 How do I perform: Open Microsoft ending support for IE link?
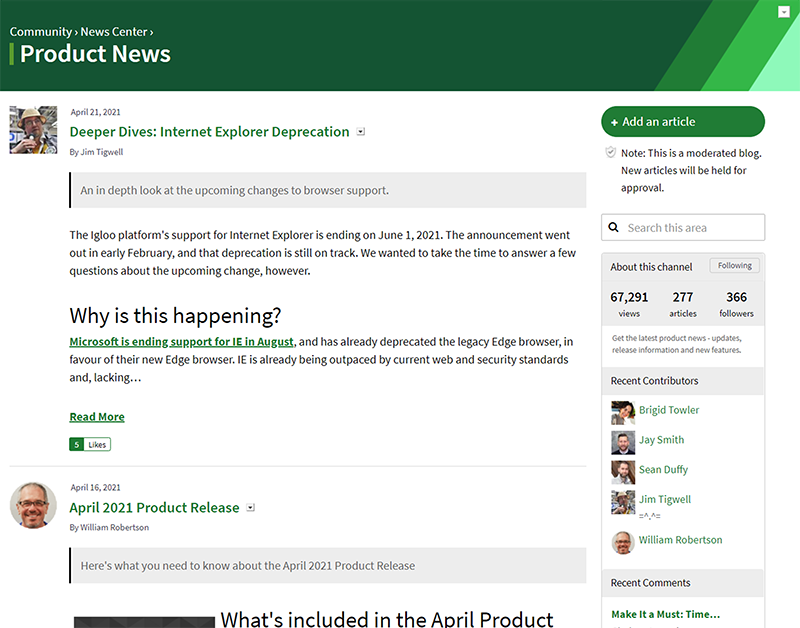point(181,342)
